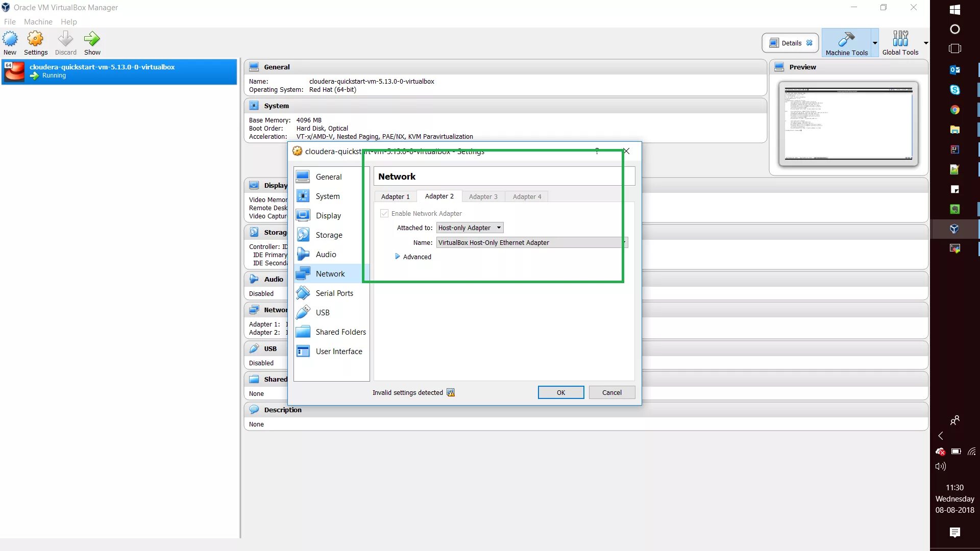The height and width of the screenshot is (551, 980).
Task: Click the General section header in details
Action: [x=505, y=67]
